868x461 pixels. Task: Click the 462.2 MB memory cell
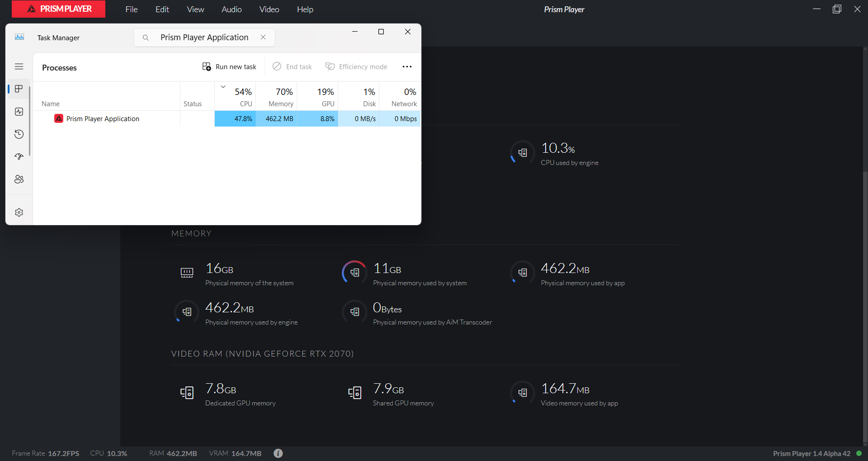click(276, 119)
